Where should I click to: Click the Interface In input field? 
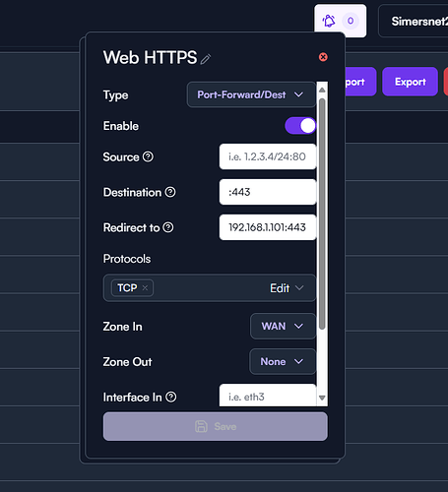(268, 396)
